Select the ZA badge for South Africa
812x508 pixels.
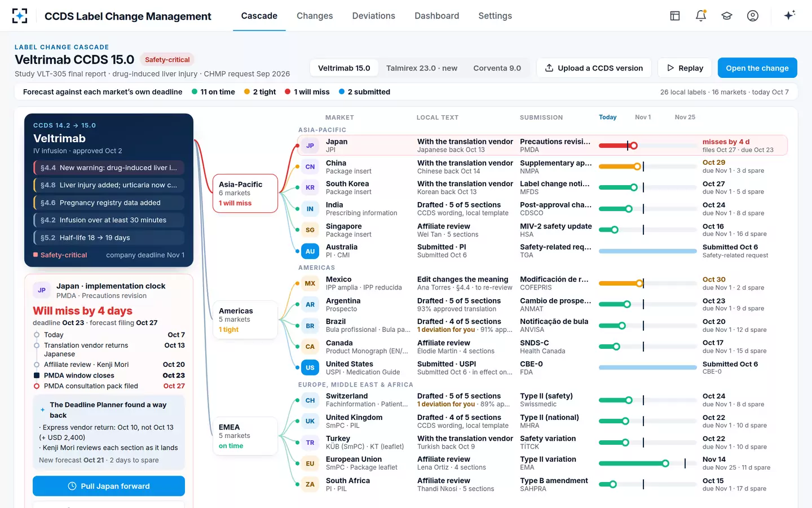coord(310,484)
